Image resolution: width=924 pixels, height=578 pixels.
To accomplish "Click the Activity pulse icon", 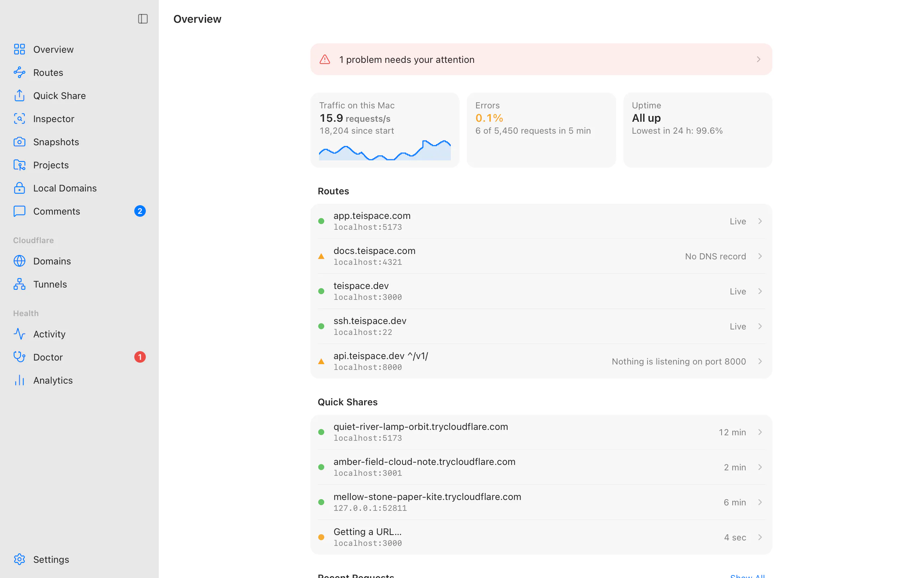I will point(19,334).
